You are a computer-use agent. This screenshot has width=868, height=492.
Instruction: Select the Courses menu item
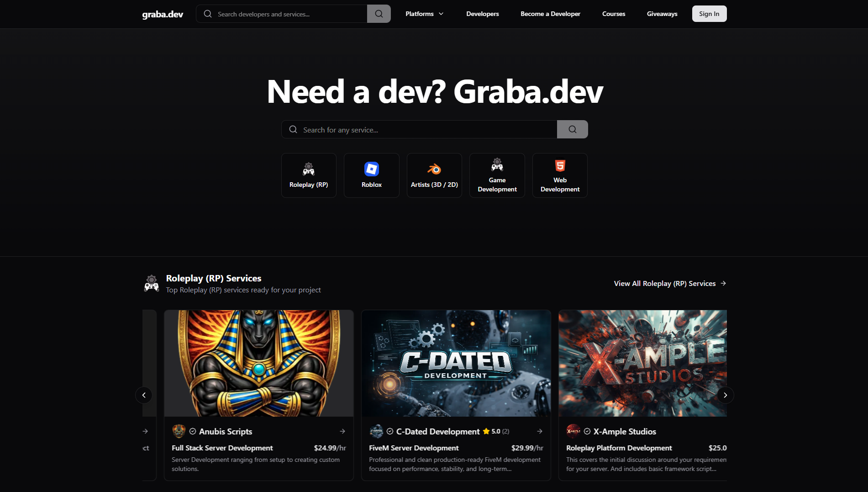click(x=613, y=14)
